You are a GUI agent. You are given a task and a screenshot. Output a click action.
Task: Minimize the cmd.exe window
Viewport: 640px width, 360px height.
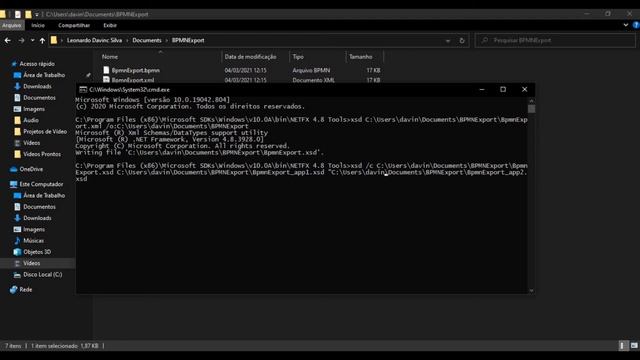pyautogui.click(x=482, y=89)
